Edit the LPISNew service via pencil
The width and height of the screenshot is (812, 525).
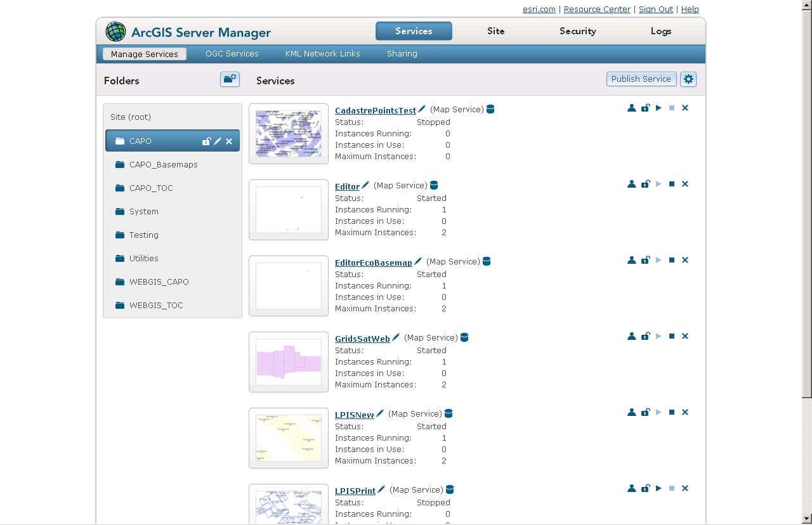coord(380,413)
